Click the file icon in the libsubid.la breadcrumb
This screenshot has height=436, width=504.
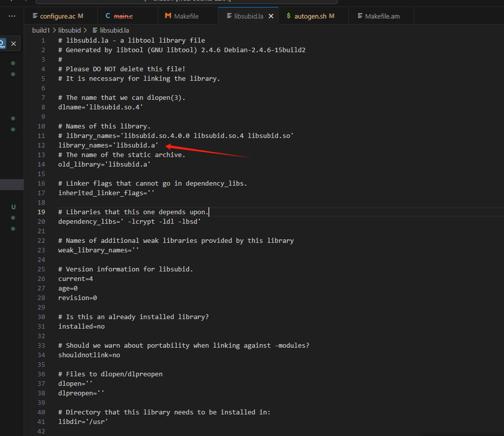[95, 30]
